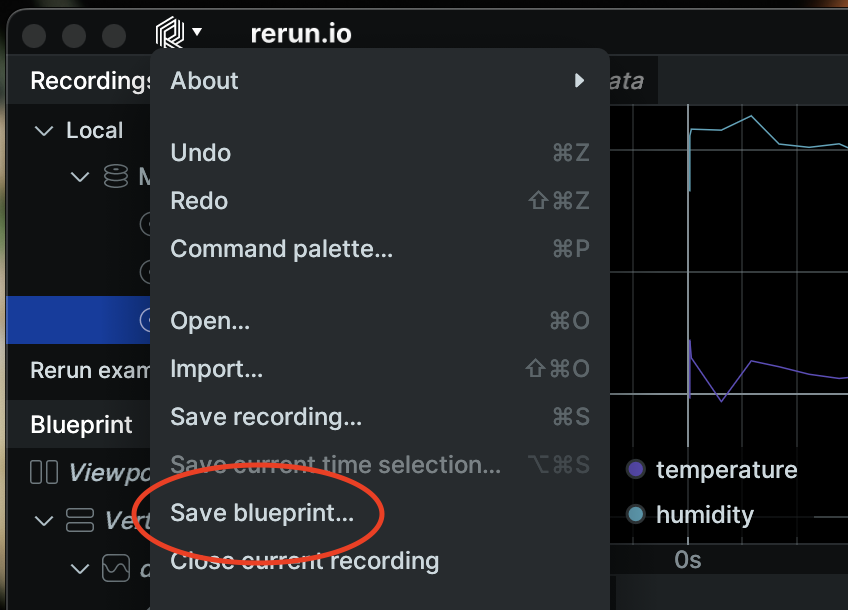The height and width of the screenshot is (610, 848).
Task: Collapse the Vertical container in Blueprint
Action: pyautogui.click(x=43, y=520)
